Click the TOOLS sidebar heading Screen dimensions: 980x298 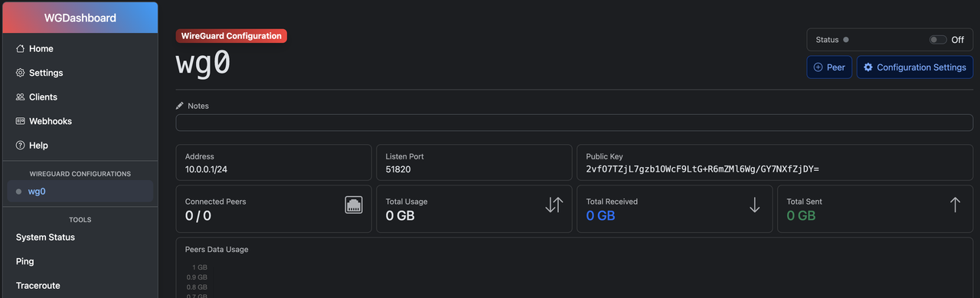(x=80, y=220)
